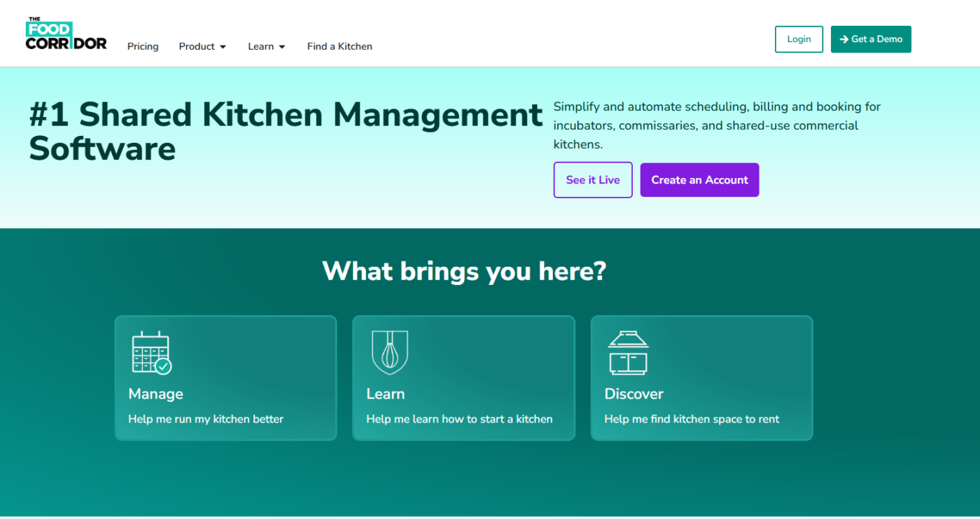The height and width of the screenshot is (519, 980).
Task: Click the calendar icon on Manage card
Action: coord(152,352)
